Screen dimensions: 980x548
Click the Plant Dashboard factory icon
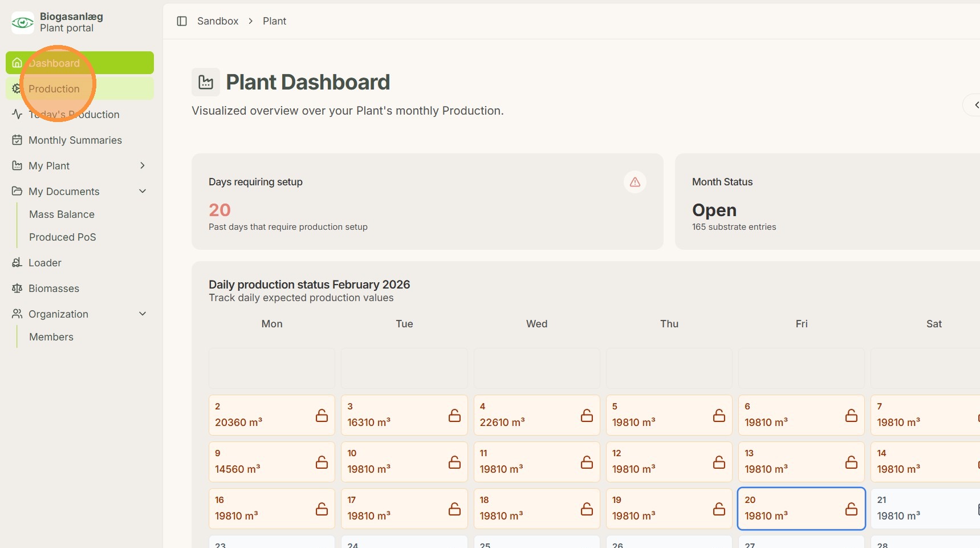[205, 83]
